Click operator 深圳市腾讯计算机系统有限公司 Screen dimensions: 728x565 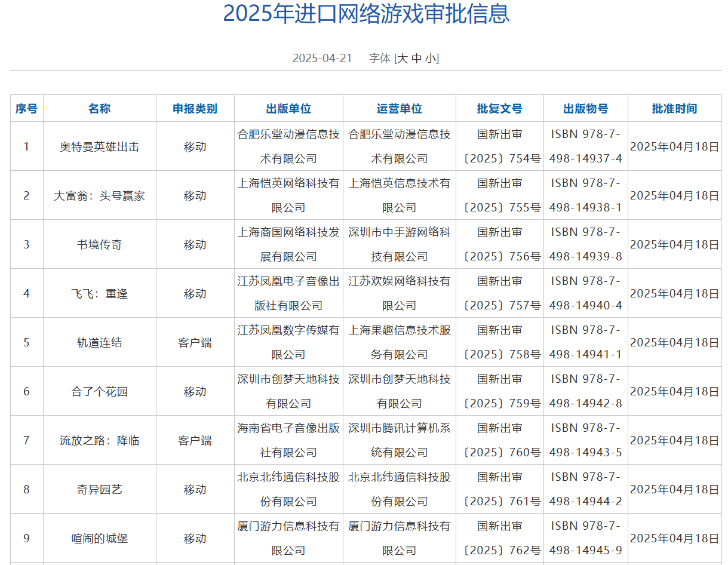click(400, 440)
